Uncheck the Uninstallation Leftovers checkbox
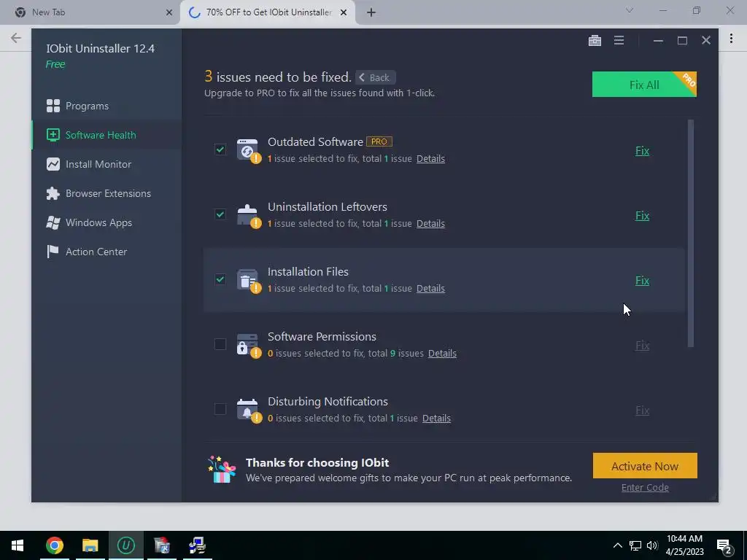This screenshot has height=560, width=747. [x=220, y=214]
